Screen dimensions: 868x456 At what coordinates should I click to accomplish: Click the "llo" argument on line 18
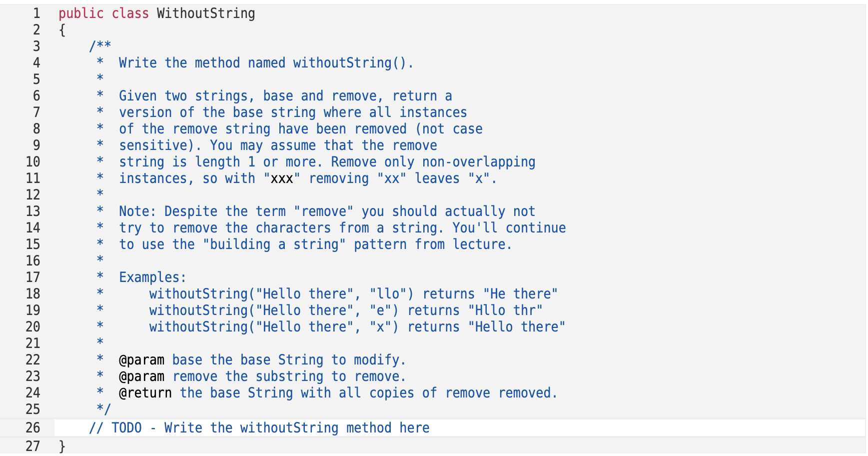388,294
